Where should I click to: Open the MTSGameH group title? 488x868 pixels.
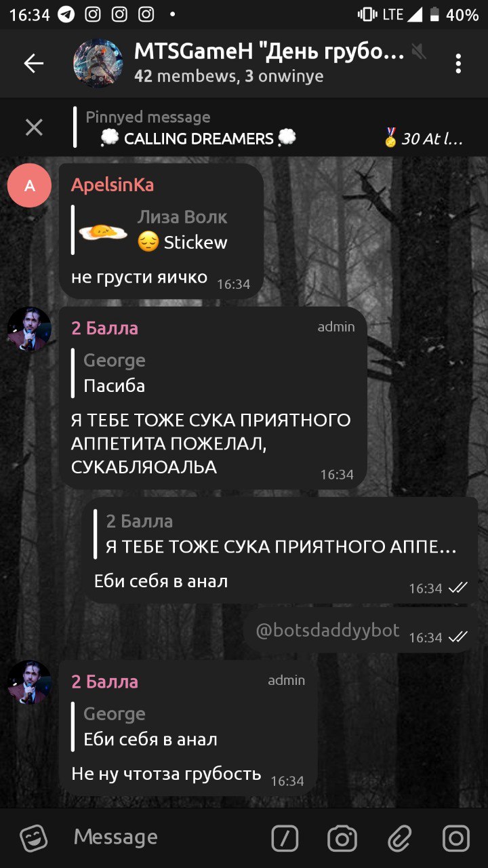(270, 51)
